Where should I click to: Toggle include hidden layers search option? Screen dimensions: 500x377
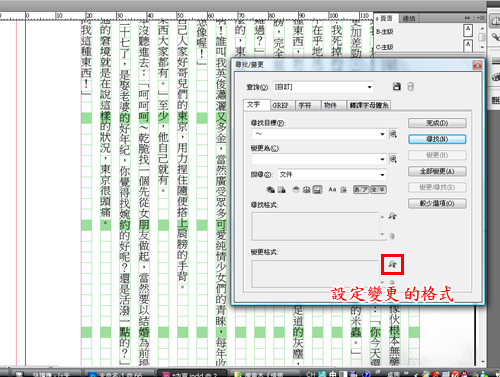pyautogui.click(x=296, y=190)
